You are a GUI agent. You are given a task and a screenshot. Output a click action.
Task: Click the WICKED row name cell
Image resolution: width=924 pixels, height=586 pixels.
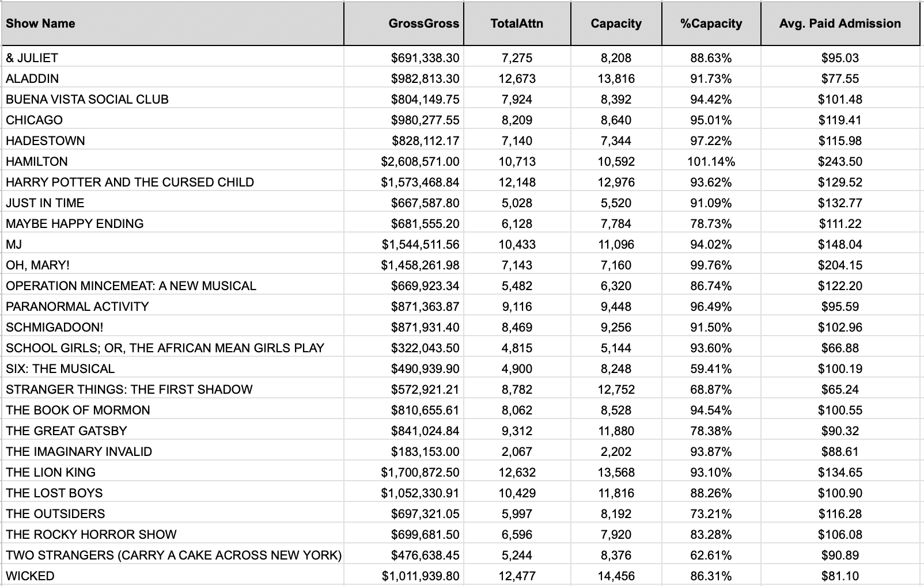coord(173,576)
